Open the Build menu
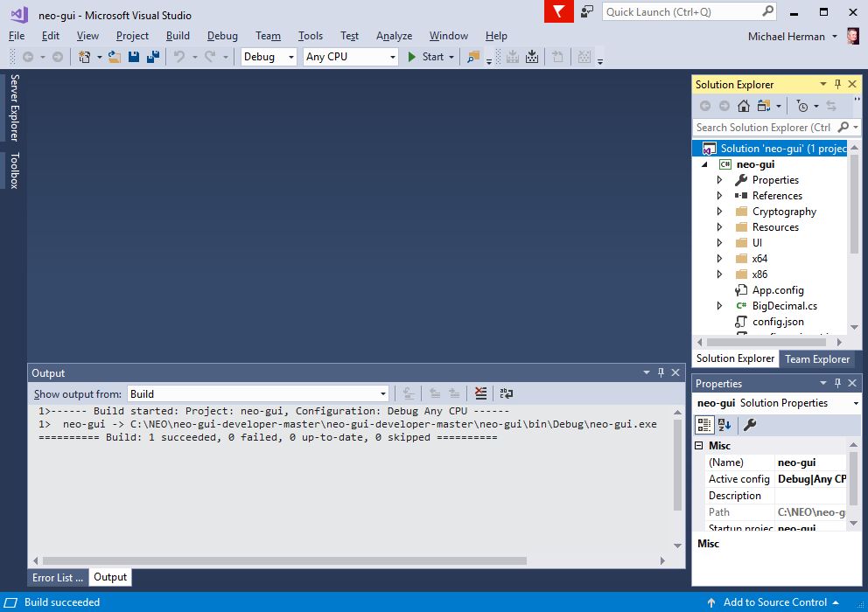 (x=178, y=36)
